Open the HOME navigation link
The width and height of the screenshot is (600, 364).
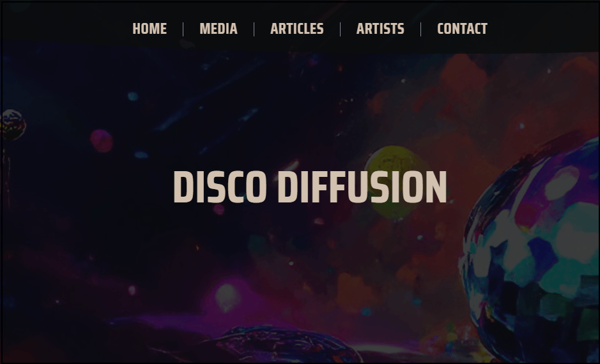(150, 29)
